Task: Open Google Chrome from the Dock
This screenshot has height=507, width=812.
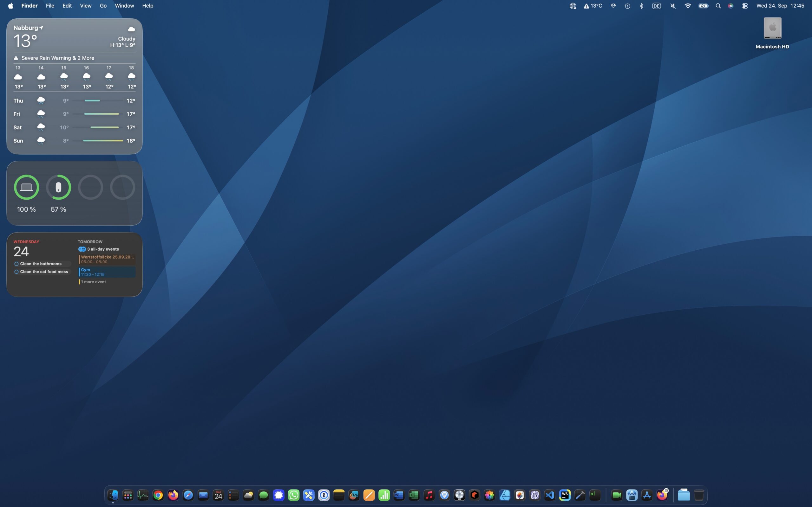Action: point(158,495)
